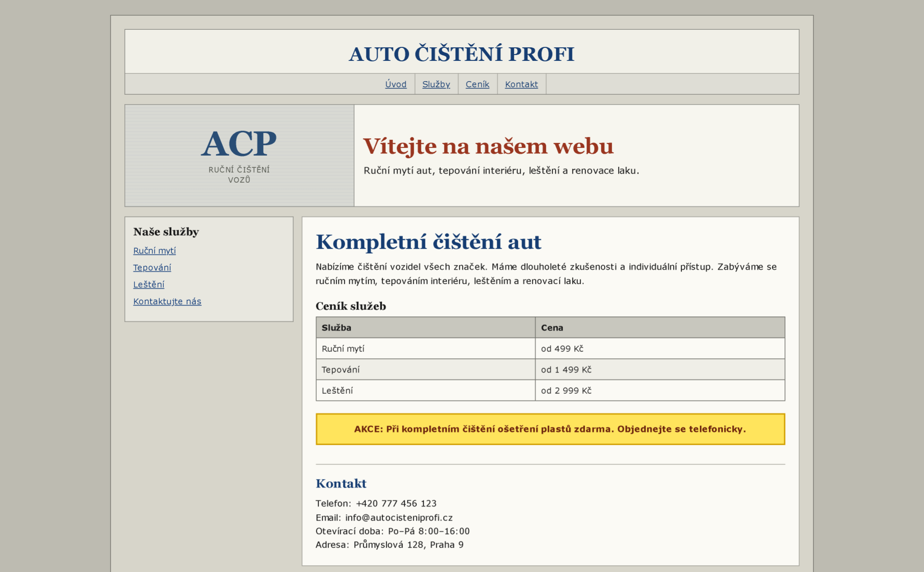Click the RUČNÍ ČIŠTĚNÍ VOZŮ logo caption
Viewport: 924px width, 572px height.
click(x=239, y=175)
